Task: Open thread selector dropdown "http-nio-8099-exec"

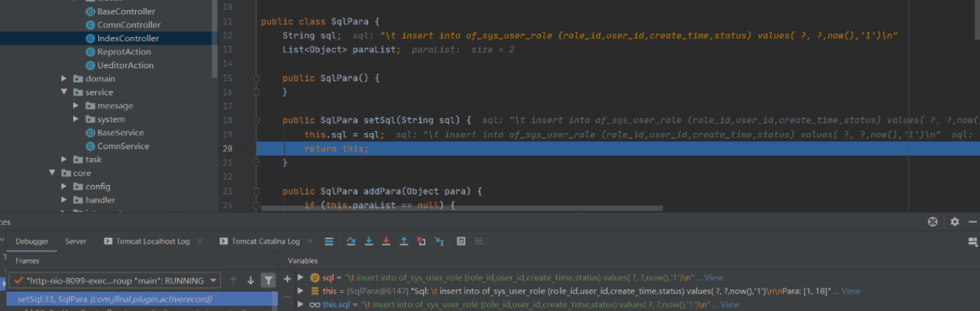Action: (115, 280)
